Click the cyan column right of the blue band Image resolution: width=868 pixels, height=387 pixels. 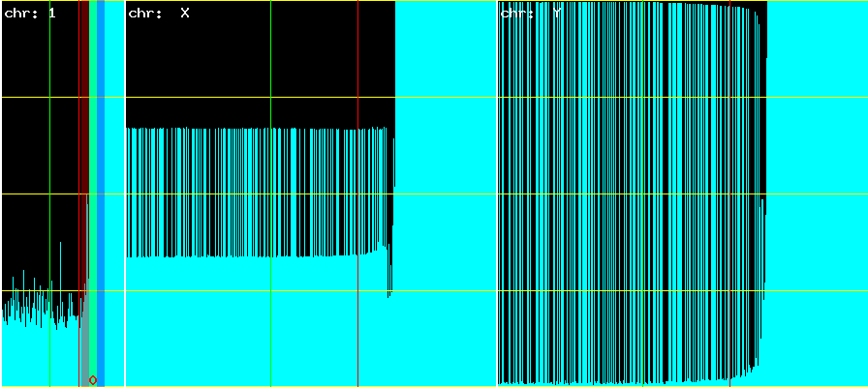click(x=114, y=193)
